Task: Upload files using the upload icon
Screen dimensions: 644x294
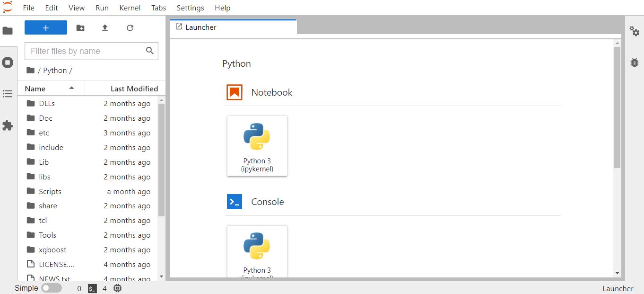Action: pos(104,28)
